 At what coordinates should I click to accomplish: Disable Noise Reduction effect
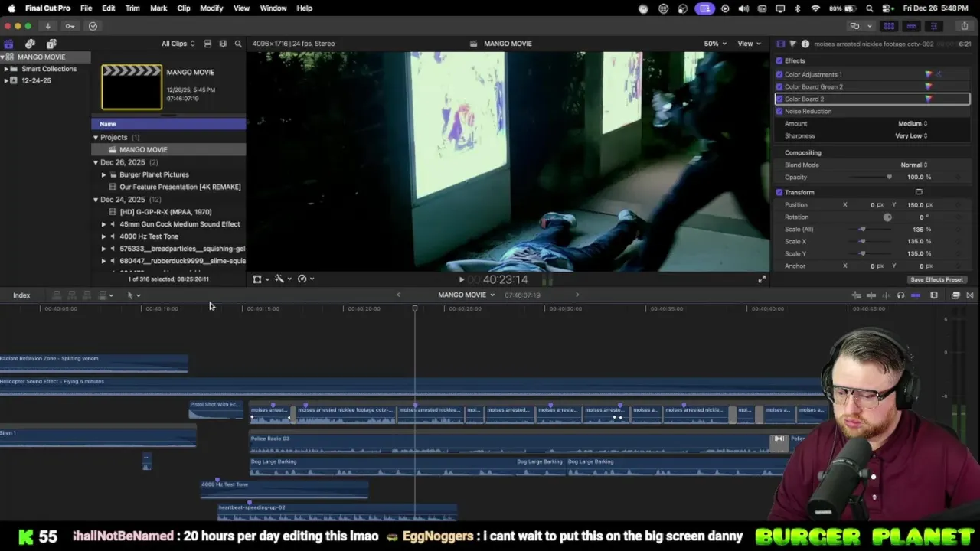(779, 111)
